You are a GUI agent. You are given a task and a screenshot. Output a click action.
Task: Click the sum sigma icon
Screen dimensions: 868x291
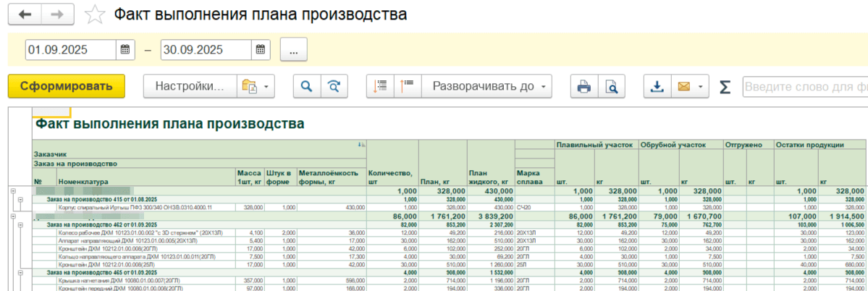tap(725, 86)
